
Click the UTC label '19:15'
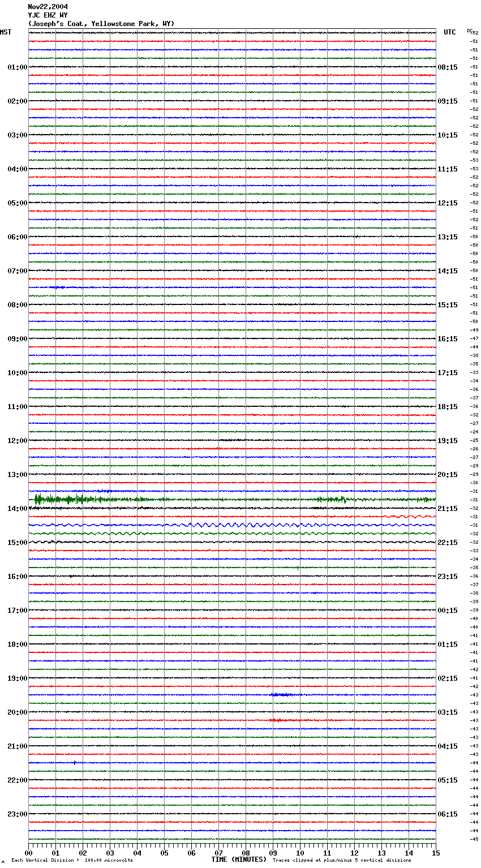click(448, 441)
